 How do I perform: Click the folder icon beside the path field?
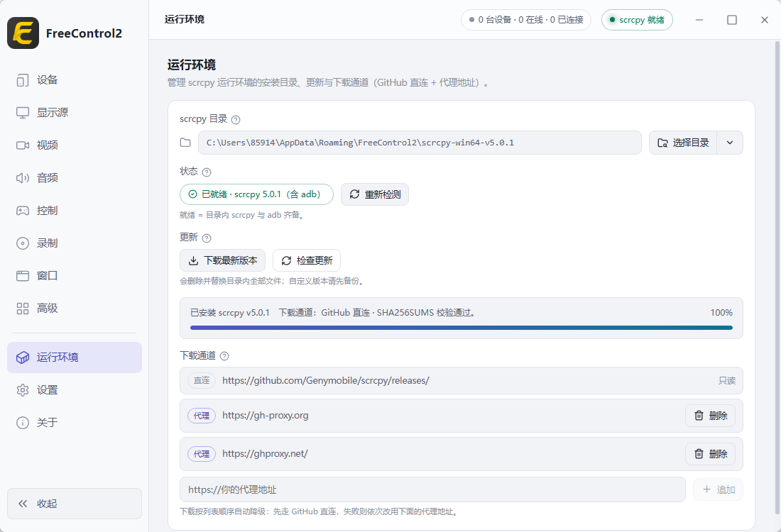(x=185, y=143)
